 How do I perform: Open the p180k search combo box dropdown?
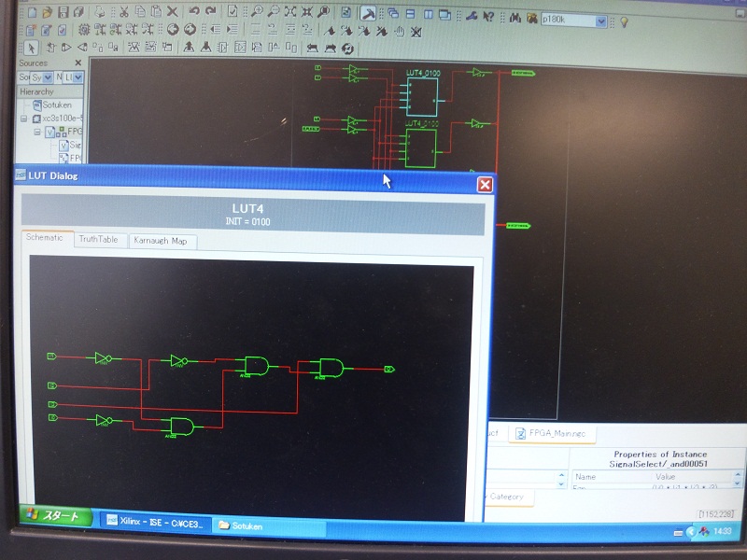(x=600, y=21)
